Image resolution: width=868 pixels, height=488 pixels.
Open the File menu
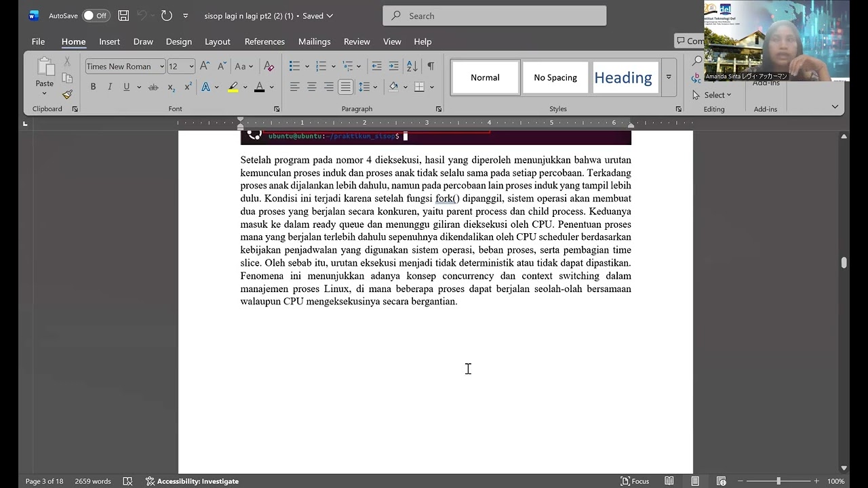coord(38,41)
